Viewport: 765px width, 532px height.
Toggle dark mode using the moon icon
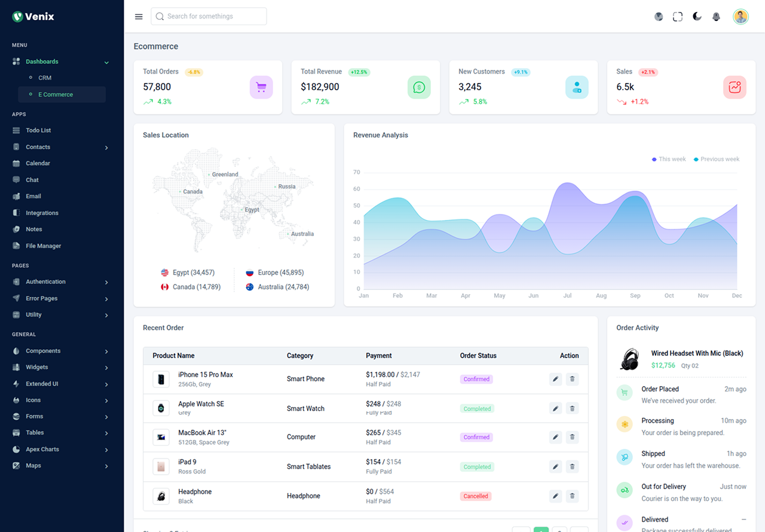tap(697, 16)
